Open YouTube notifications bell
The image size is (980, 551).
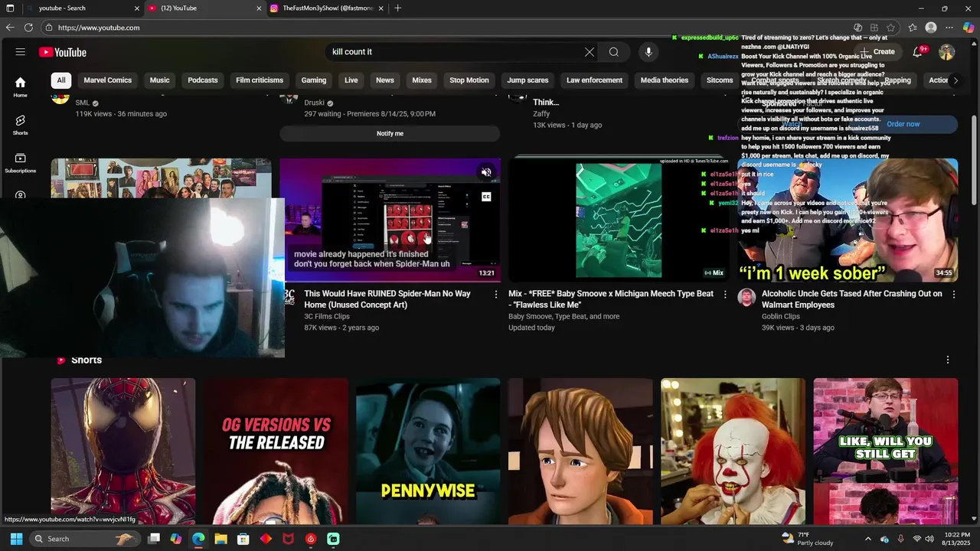(x=917, y=52)
